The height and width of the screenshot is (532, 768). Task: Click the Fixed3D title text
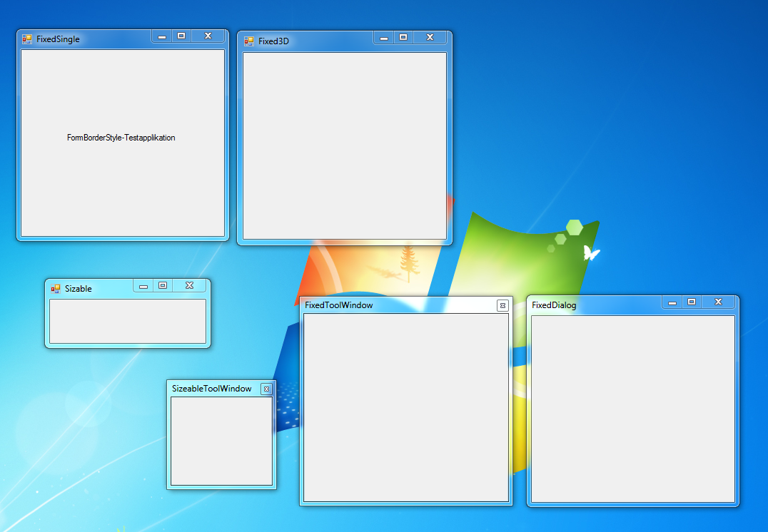pos(273,41)
